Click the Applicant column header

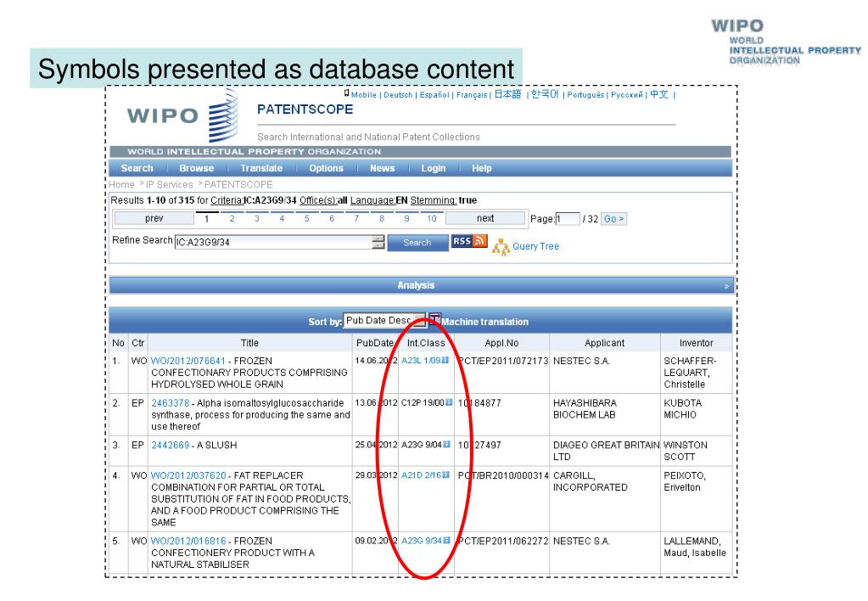pyautogui.click(x=604, y=343)
